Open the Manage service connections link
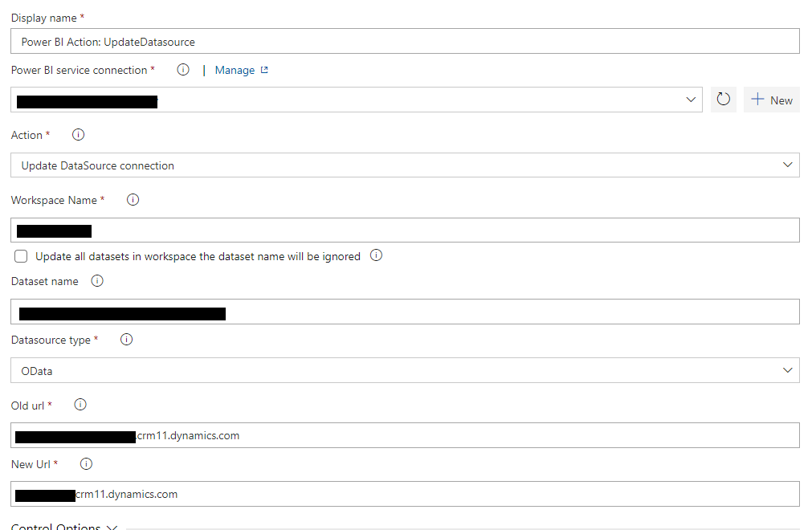 click(235, 70)
